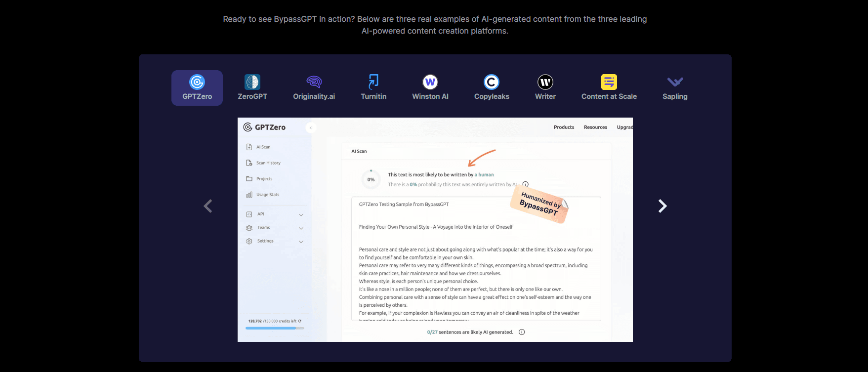The width and height of the screenshot is (868, 372).
Task: Show the Copyleaks example
Action: (492, 88)
